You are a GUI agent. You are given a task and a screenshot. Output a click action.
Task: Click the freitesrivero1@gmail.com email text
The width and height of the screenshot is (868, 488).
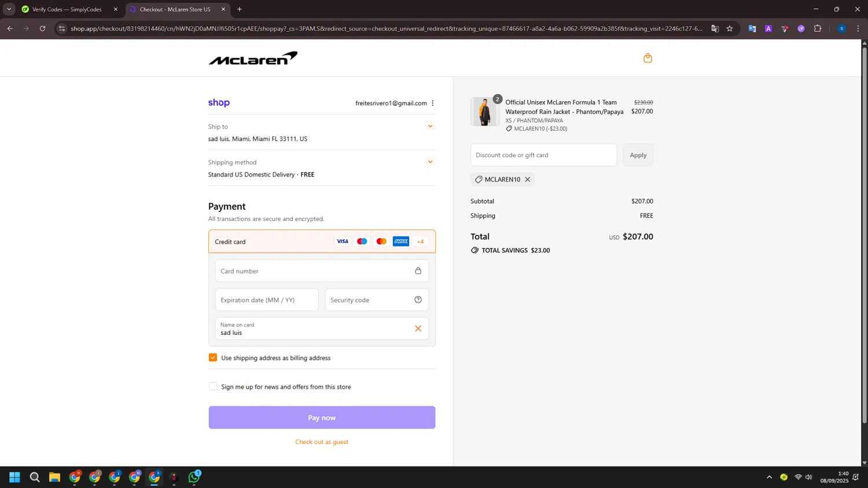coord(391,103)
